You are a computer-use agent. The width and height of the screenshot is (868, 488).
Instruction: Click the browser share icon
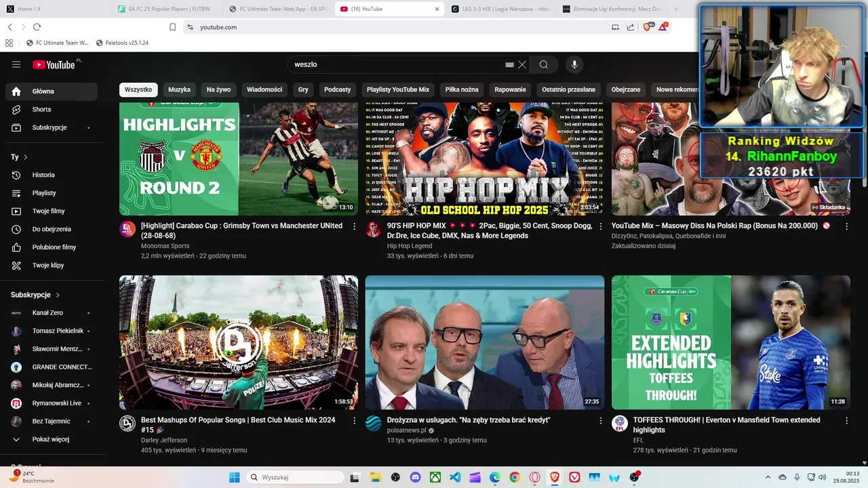[x=631, y=27]
